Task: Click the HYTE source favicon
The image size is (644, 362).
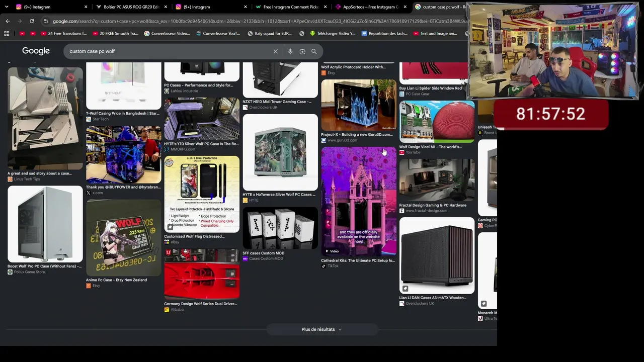Action: [245, 200]
